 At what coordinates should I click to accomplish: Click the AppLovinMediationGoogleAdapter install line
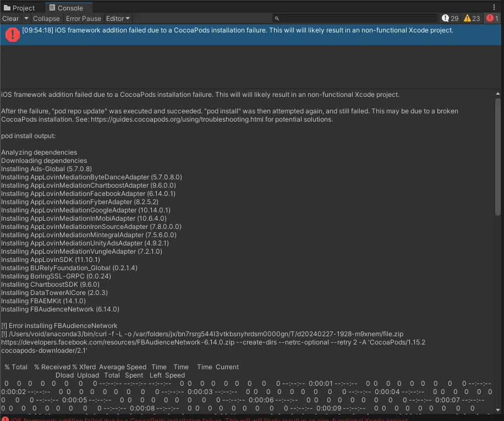86,210
